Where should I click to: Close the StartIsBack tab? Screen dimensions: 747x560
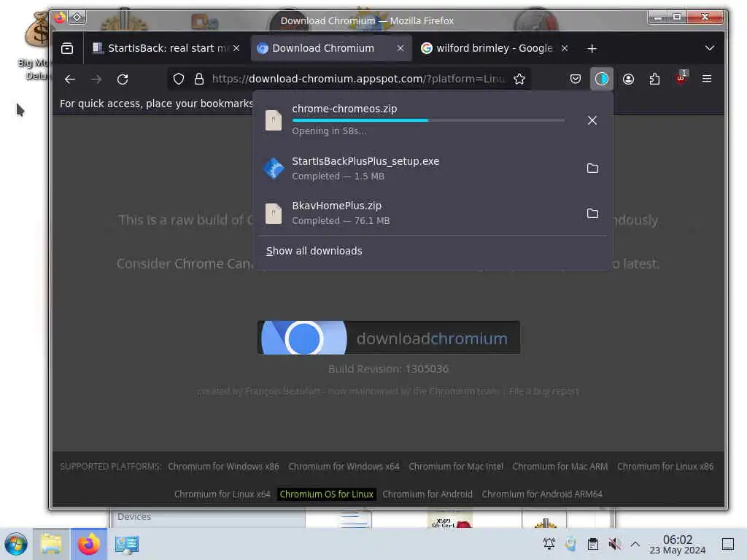(x=236, y=48)
